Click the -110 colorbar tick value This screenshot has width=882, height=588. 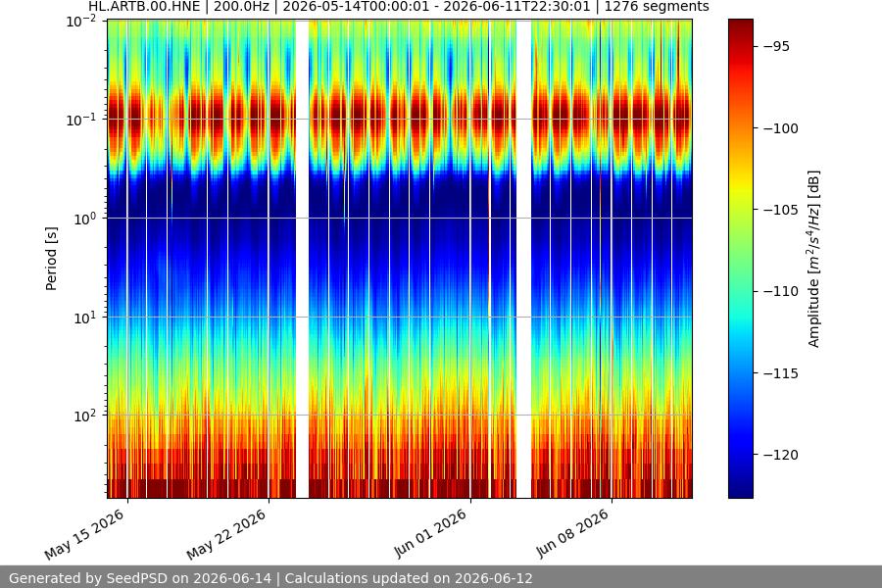[781, 291]
